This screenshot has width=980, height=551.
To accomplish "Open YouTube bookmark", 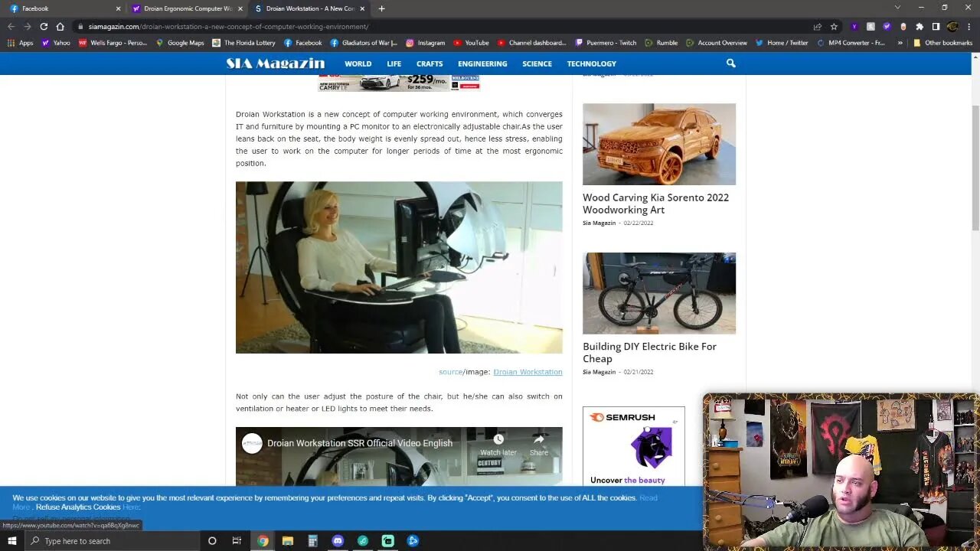I will 471,43.
